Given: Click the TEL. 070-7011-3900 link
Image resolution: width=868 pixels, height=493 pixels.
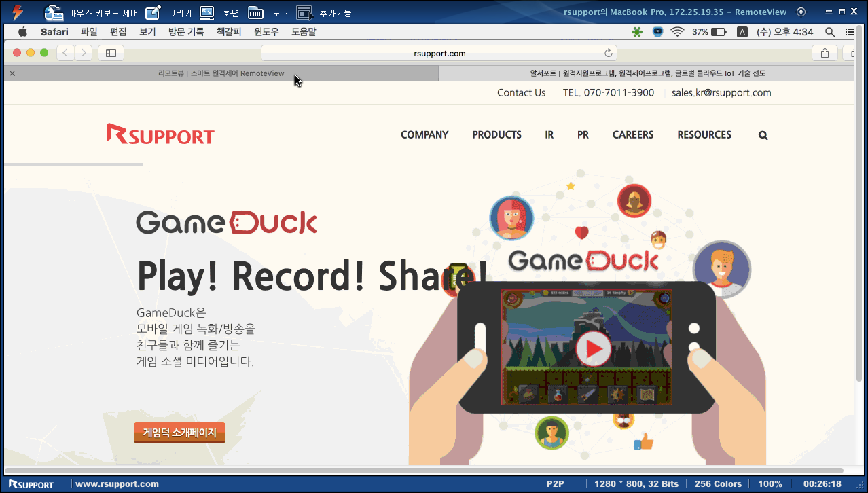Looking at the screenshot, I should click(x=609, y=93).
